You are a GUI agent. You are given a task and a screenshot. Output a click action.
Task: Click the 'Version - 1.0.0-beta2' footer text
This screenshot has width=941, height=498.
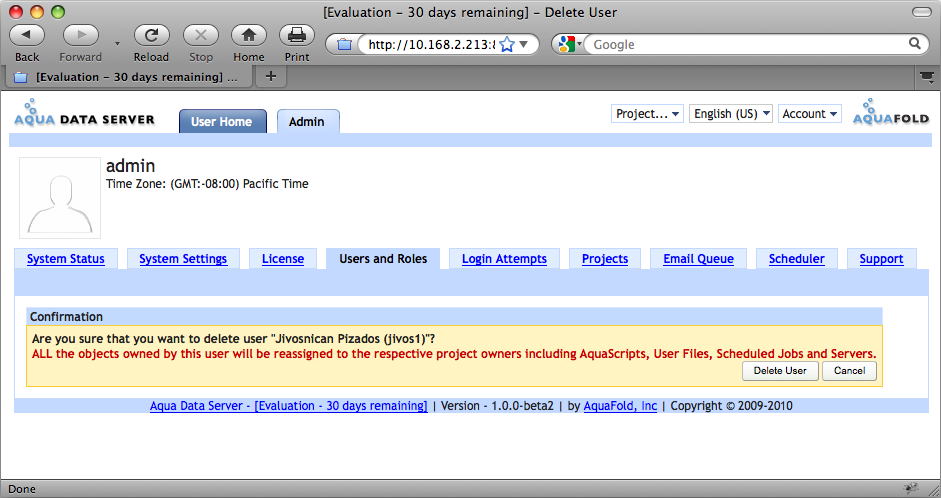tap(497, 406)
